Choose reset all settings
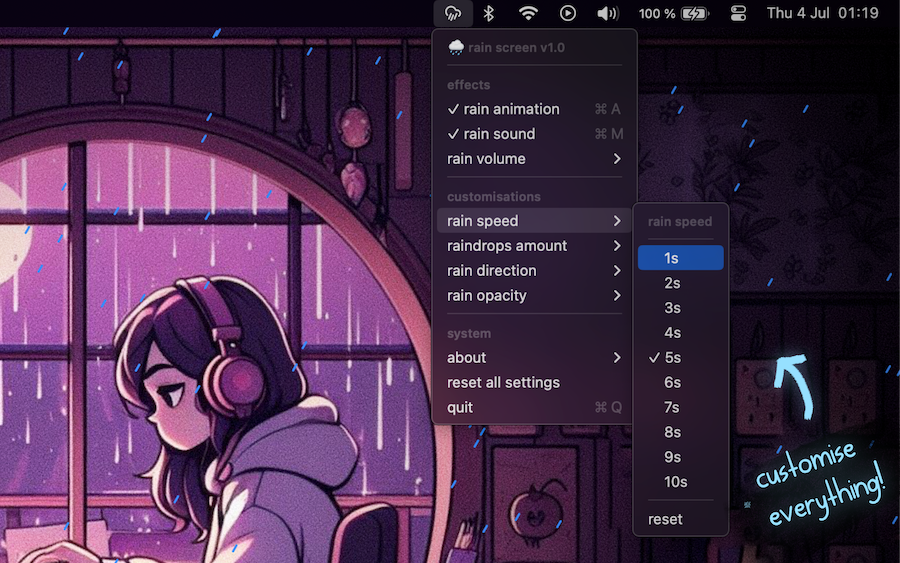The width and height of the screenshot is (900, 563). click(534, 383)
